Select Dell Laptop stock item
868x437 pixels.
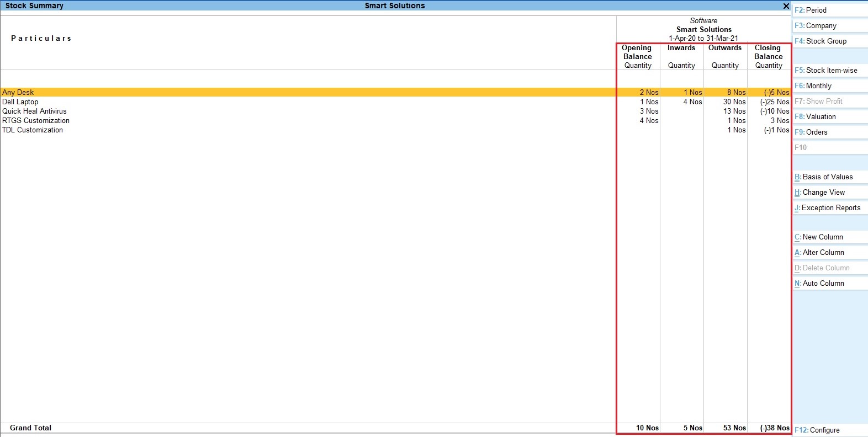(x=20, y=102)
